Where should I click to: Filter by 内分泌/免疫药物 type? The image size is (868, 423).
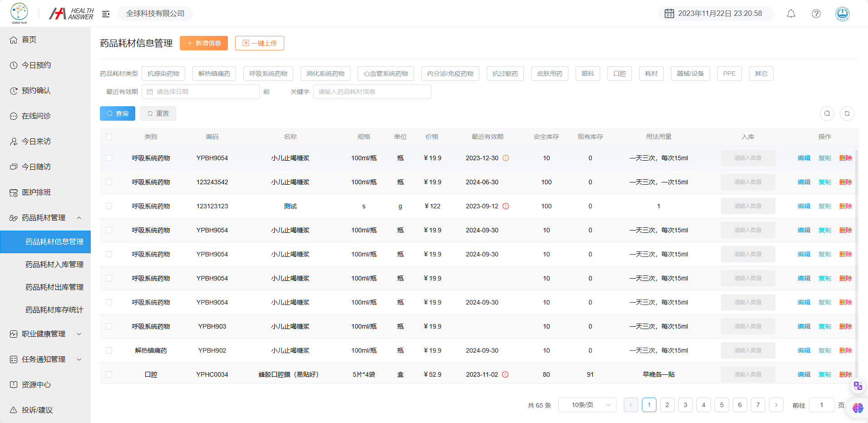click(x=450, y=74)
